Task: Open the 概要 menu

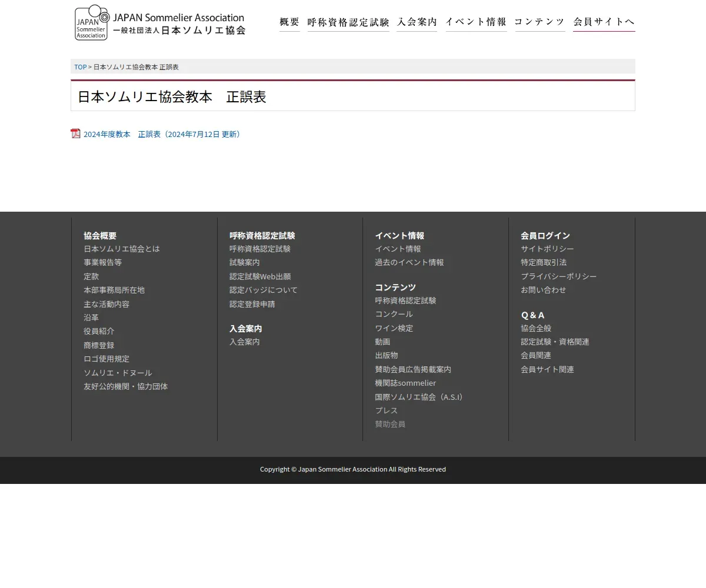Action: click(x=289, y=22)
